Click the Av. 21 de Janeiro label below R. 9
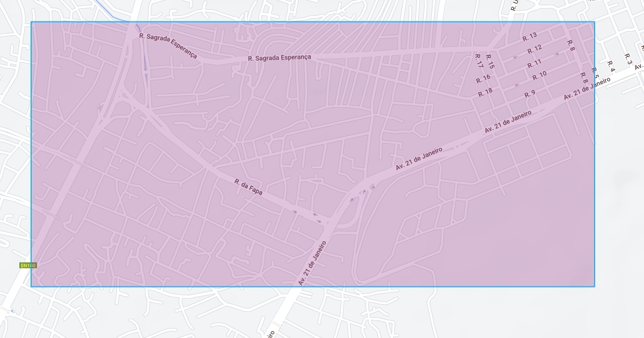Screen dimensions: 644x338 click(508, 122)
